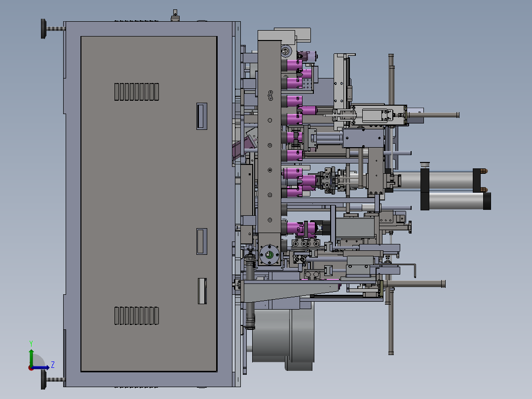Select the bottom-left leveling foot pad

(x=43, y=379)
